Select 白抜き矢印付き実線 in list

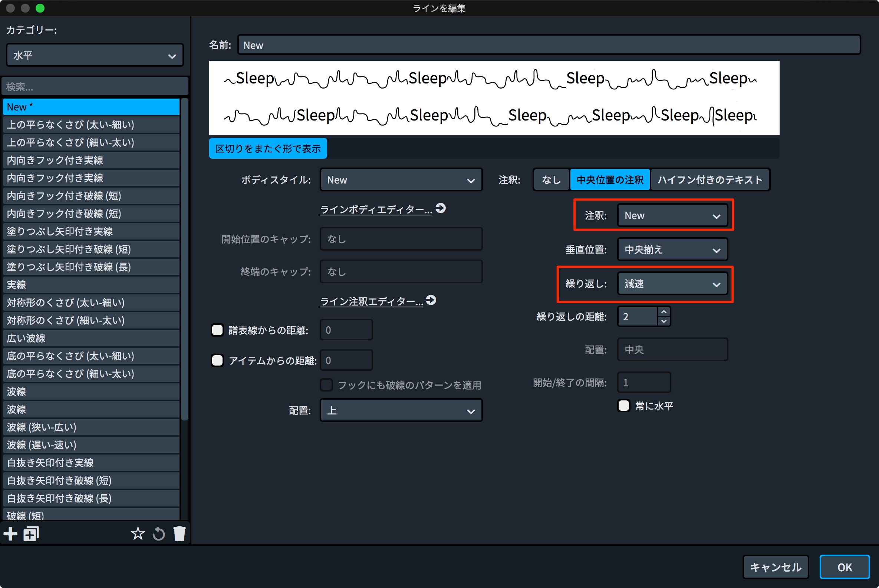click(91, 463)
